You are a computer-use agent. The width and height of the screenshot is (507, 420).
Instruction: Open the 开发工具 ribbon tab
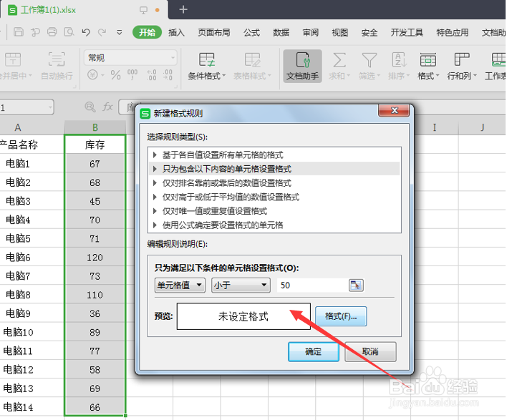(x=407, y=32)
